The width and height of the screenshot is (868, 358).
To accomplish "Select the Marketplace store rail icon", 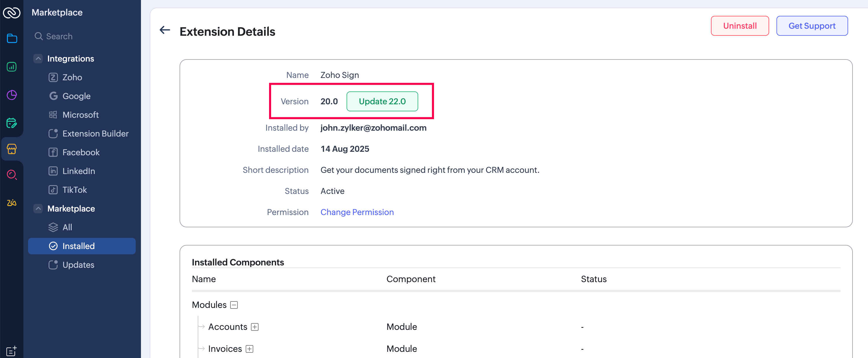I will point(12,149).
